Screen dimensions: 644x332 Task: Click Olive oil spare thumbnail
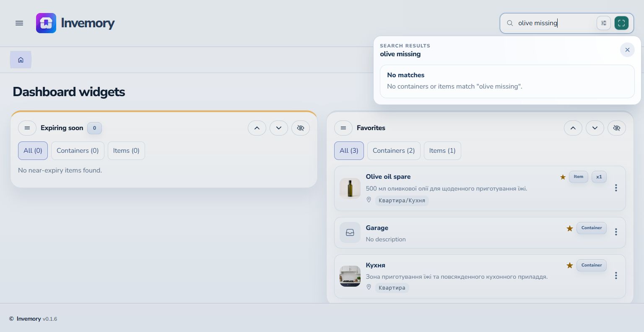350,188
